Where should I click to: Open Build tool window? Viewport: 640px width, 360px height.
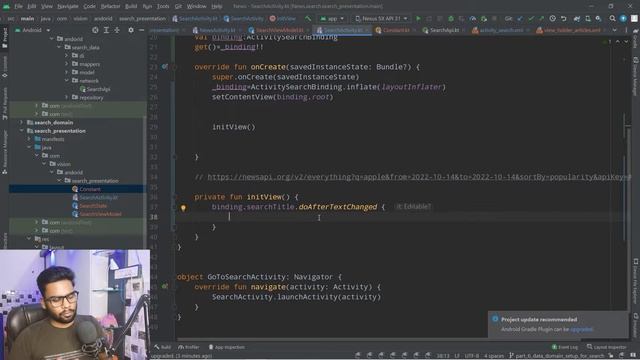point(162,347)
